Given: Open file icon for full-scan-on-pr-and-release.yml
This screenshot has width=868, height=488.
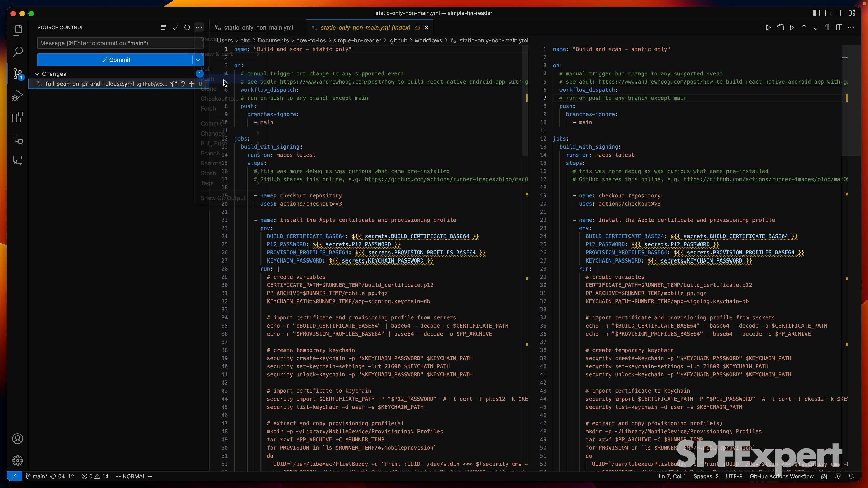Looking at the screenshot, I should [x=174, y=84].
